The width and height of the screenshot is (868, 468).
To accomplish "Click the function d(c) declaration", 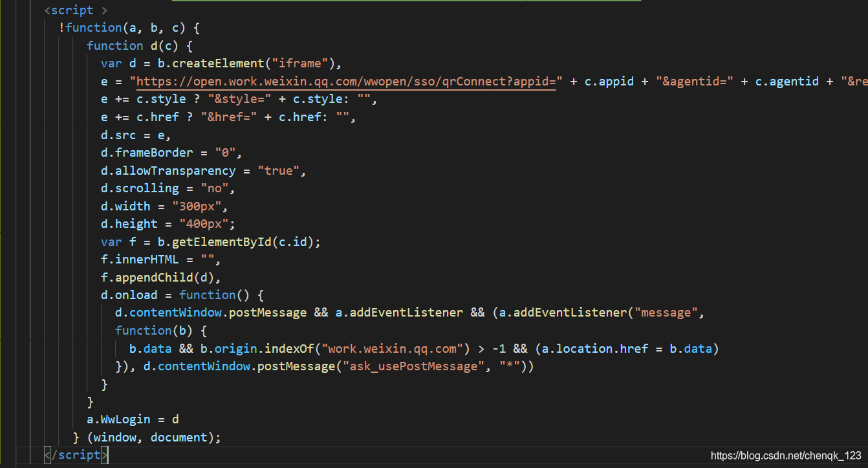I will pos(140,46).
